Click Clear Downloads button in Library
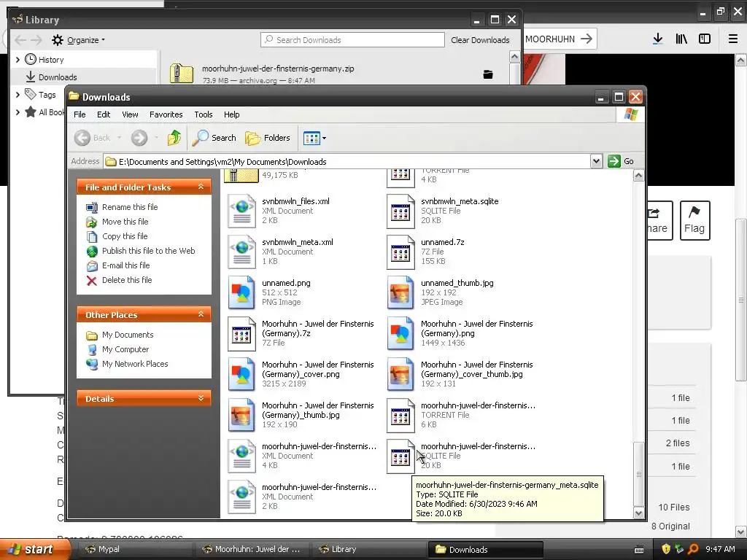Viewport: 747px width, 560px height. tap(480, 40)
